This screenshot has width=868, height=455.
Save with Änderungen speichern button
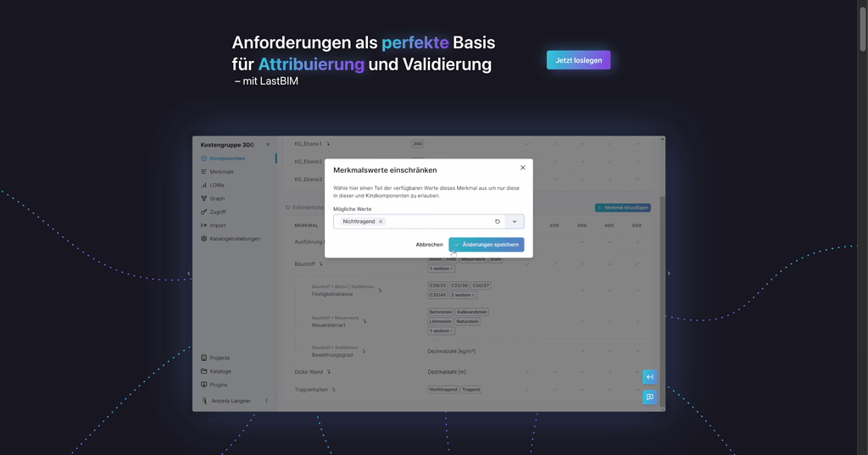486,245
